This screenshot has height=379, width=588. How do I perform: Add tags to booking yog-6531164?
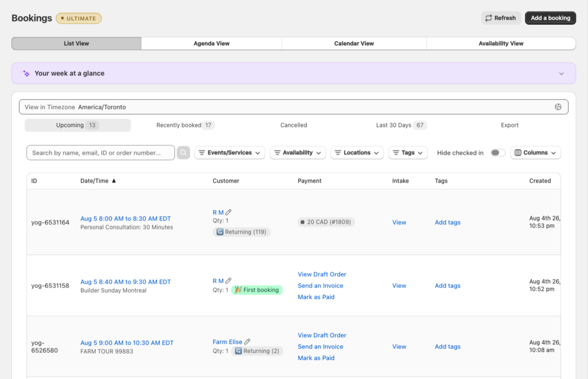(x=448, y=222)
